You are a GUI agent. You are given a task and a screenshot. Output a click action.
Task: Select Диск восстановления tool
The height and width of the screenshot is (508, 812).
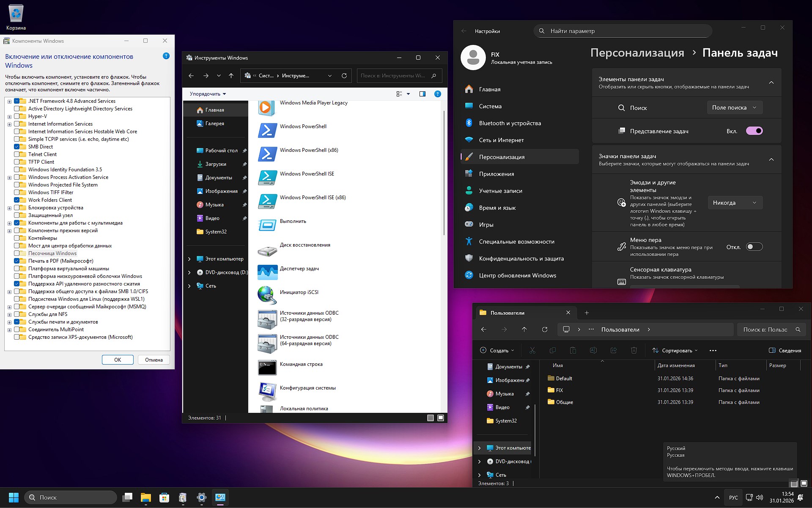click(306, 244)
